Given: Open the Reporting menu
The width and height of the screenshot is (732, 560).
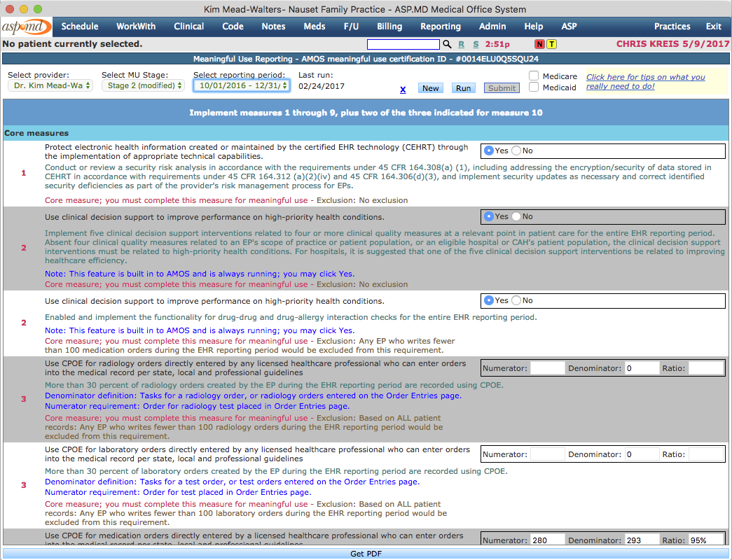Looking at the screenshot, I should [441, 27].
